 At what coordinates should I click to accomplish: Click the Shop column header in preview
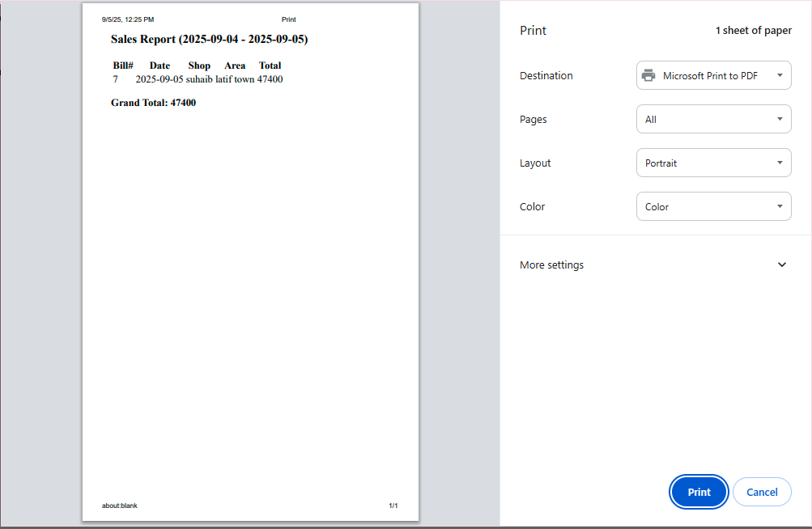(x=199, y=66)
